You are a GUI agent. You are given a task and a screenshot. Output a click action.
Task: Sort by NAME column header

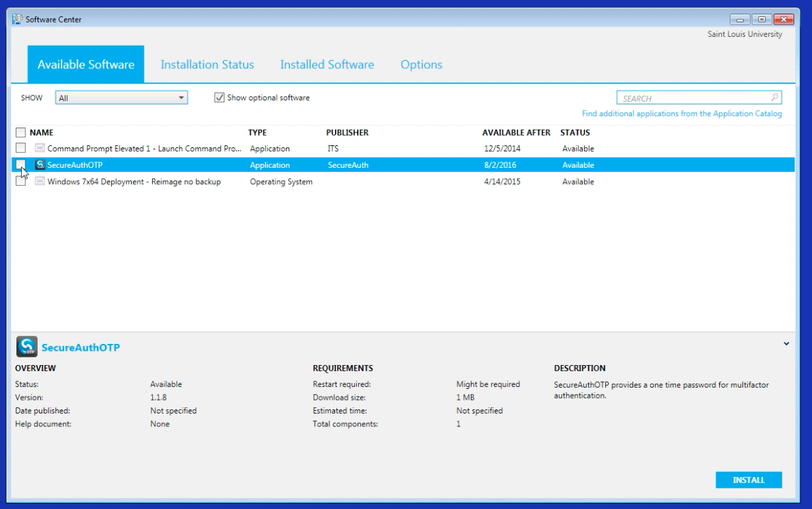[42, 132]
